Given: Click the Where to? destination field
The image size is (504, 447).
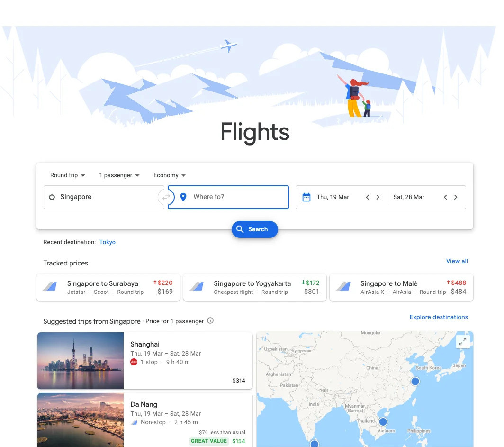Looking at the screenshot, I should 228,197.
